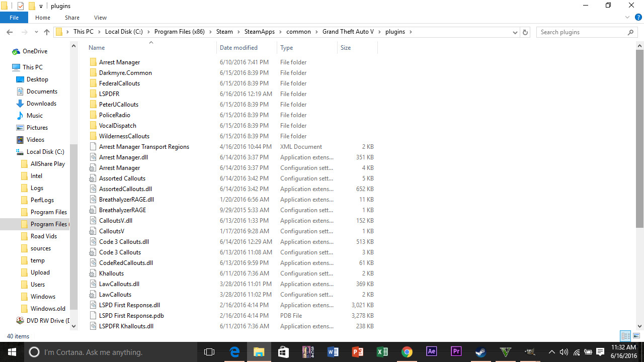Select Road Vids in the navigation pane

[x=44, y=236]
